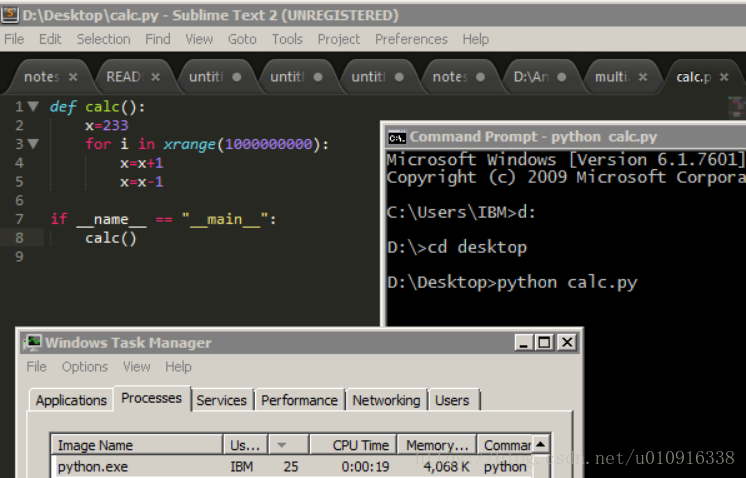Close the calc.p tab
This screenshot has height=478, width=746.
724,77
